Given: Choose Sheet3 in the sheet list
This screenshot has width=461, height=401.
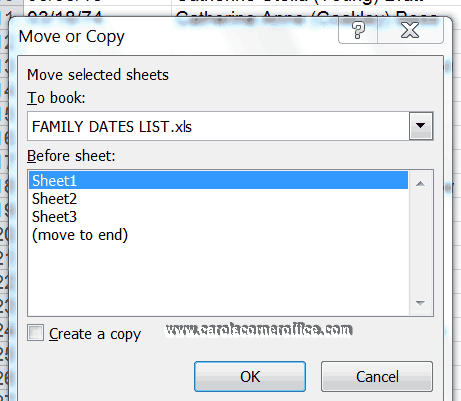Looking at the screenshot, I should coord(218,217).
